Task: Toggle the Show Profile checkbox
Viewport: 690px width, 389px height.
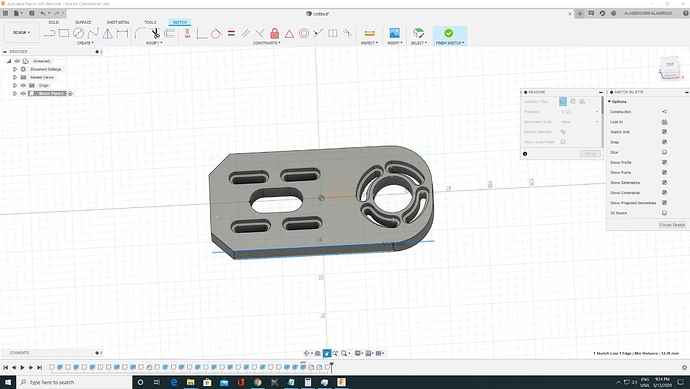Action: [664, 162]
